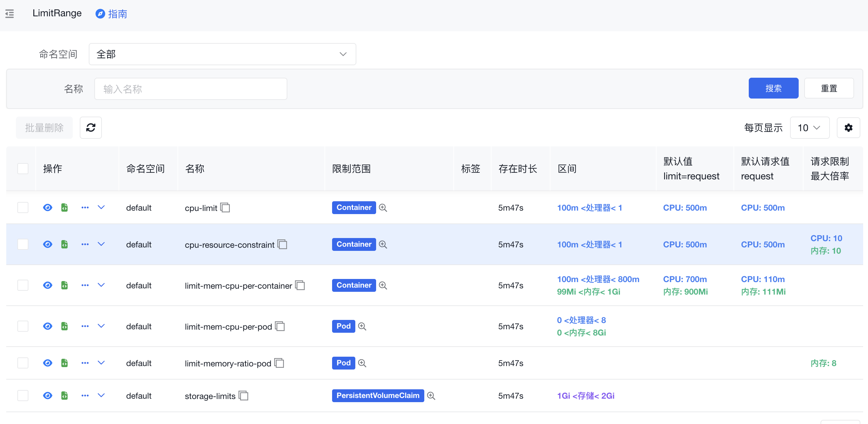Check the cpu-resource-constraint row checkbox
This screenshot has height=424, width=868.
tap(23, 244)
